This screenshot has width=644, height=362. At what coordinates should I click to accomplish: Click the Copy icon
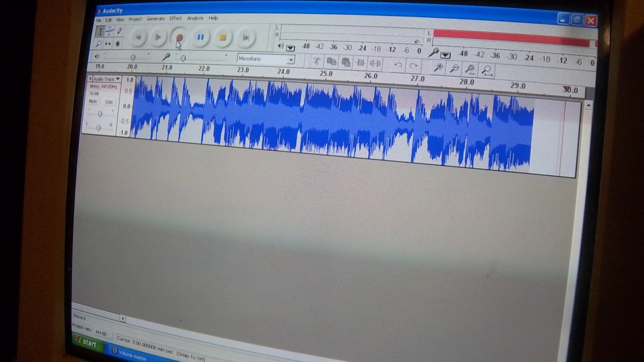pyautogui.click(x=331, y=62)
